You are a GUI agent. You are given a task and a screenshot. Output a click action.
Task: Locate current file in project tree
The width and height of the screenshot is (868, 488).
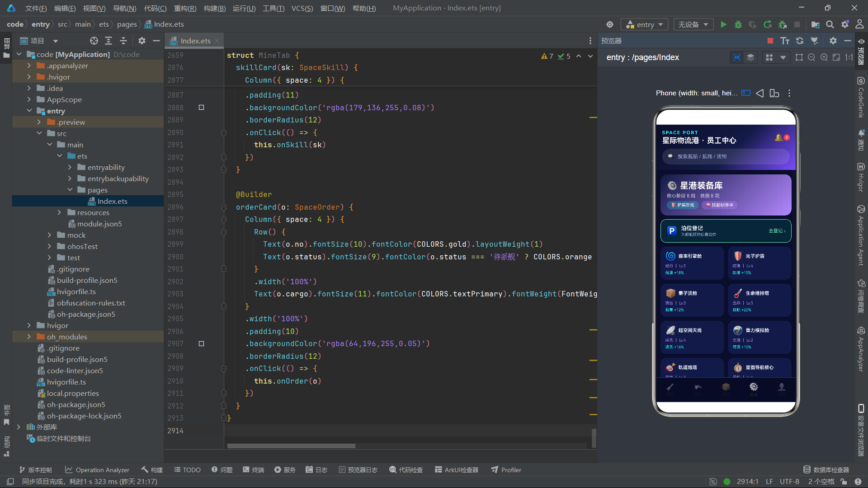pos(94,41)
